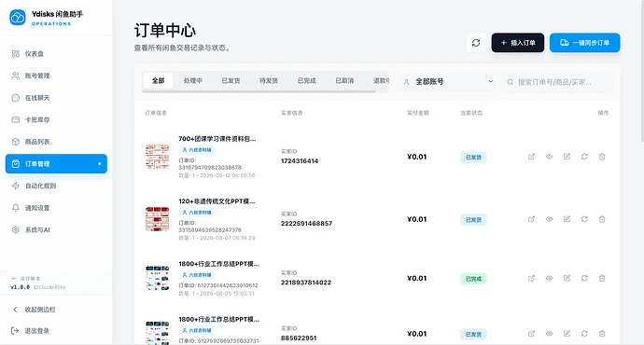This screenshot has height=345, width=644.
Task: Click the 在线聊天 chat bubble icon
Action: click(x=16, y=98)
